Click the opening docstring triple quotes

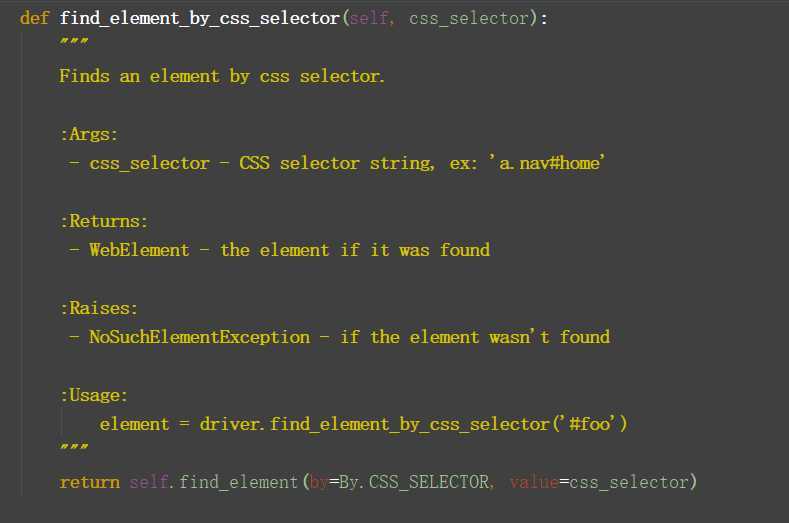tap(74, 41)
